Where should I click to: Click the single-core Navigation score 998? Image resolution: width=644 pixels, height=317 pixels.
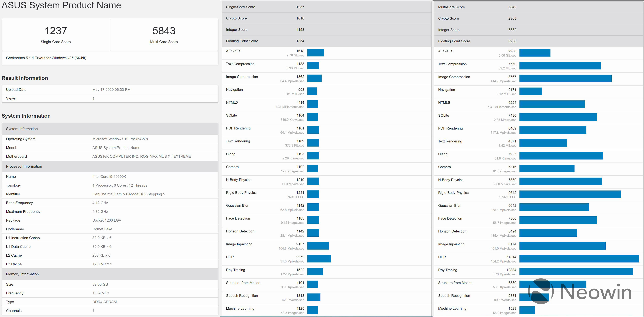coord(301,89)
